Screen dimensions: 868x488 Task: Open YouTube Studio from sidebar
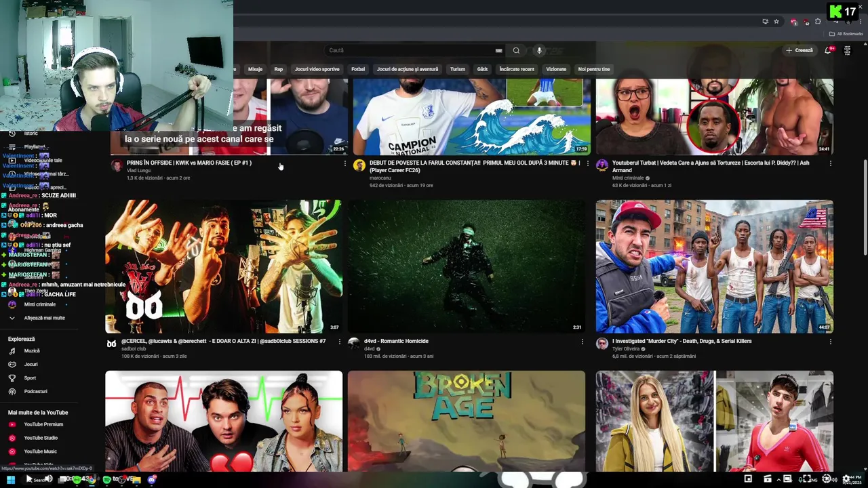pyautogui.click(x=41, y=438)
